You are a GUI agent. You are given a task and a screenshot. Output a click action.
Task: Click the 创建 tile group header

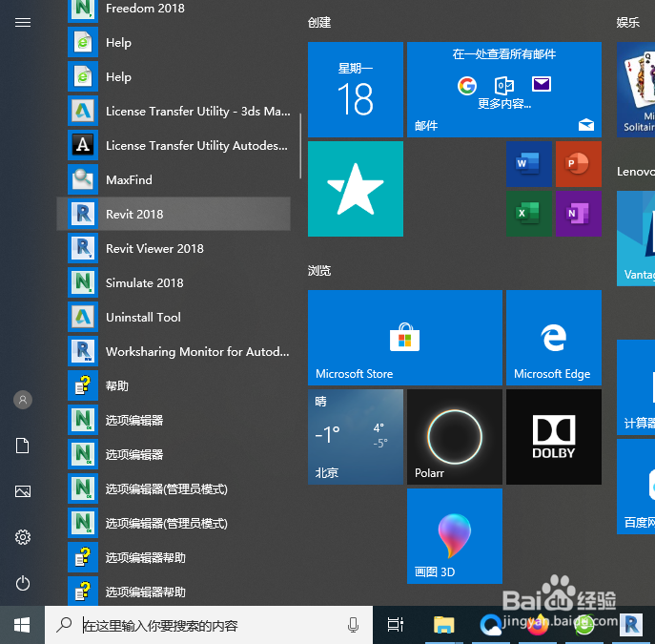tap(319, 22)
